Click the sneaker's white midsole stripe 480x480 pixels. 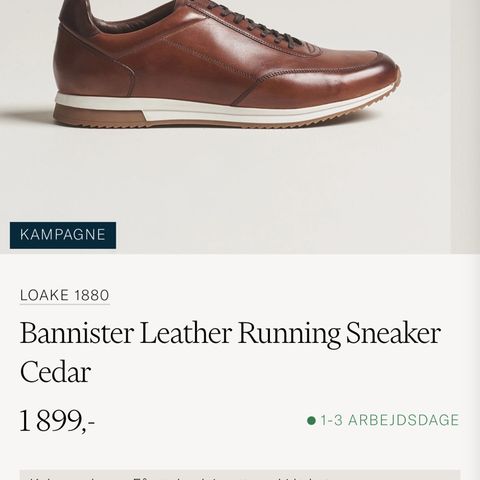pyautogui.click(x=227, y=108)
